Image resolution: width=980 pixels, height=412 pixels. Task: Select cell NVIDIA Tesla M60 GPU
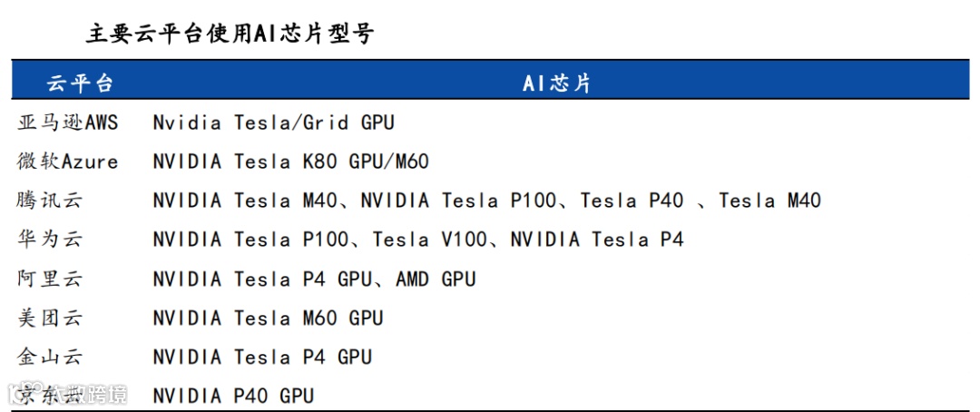tap(268, 319)
